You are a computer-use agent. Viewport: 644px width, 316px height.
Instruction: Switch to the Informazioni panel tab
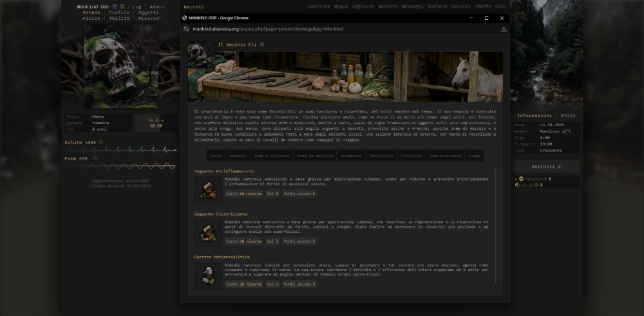point(534,116)
